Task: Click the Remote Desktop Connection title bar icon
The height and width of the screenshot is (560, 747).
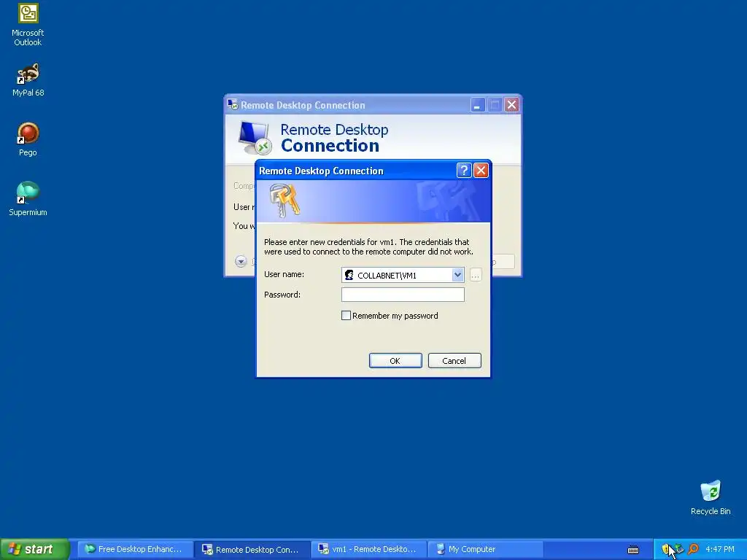Action: coord(233,105)
